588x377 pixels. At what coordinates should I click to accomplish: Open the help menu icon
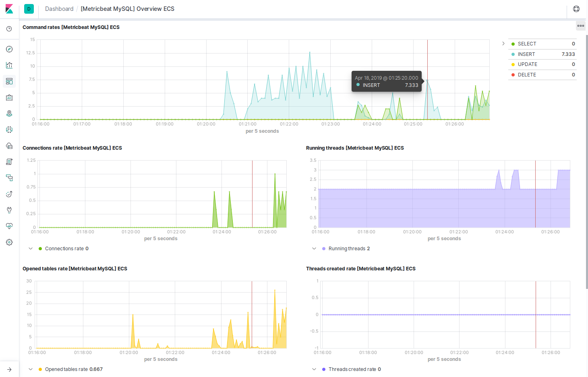[576, 9]
